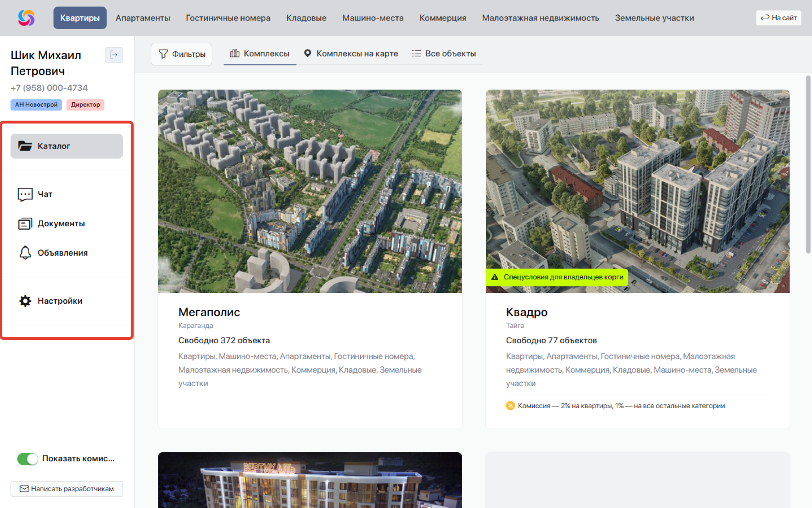Select Машино-места category in top menu
Image resolution: width=812 pixels, height=508 pixels.
point(372,18)
